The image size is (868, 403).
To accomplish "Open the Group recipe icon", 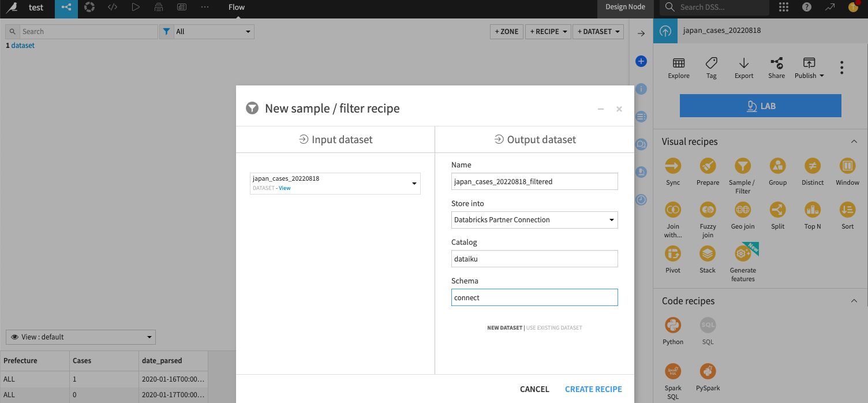I will [x=777, y=166].
